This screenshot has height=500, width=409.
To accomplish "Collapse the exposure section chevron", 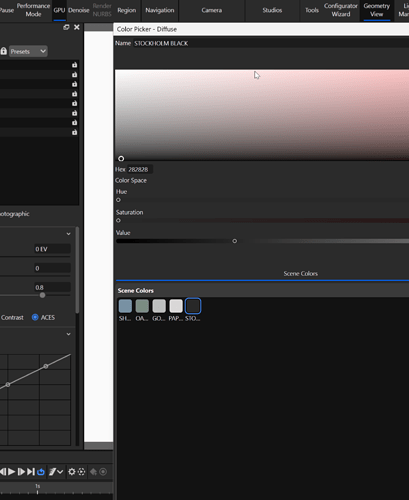I will (68, 234).
